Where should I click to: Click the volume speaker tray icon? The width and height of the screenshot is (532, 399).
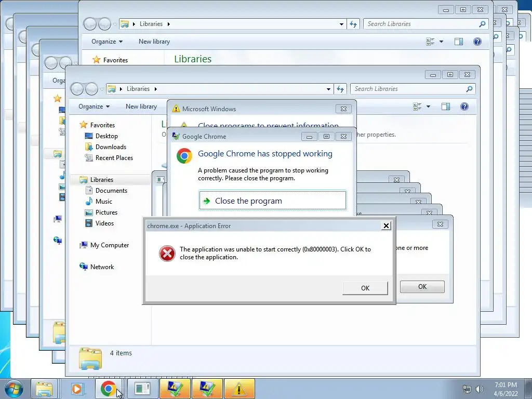tap(480, 390)
